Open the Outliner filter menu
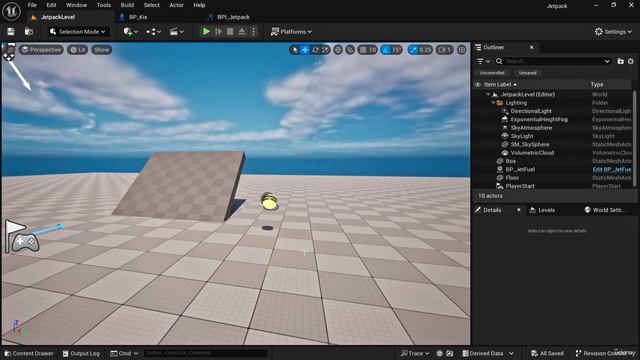Viewport: 640px width, 360px height. pos(483,61)
